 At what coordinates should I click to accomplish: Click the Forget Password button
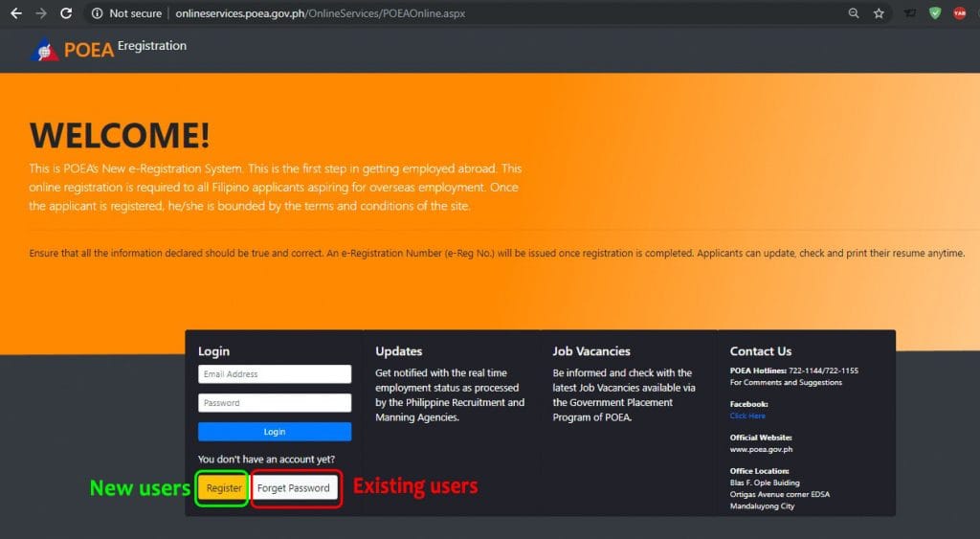click(294, 487)
